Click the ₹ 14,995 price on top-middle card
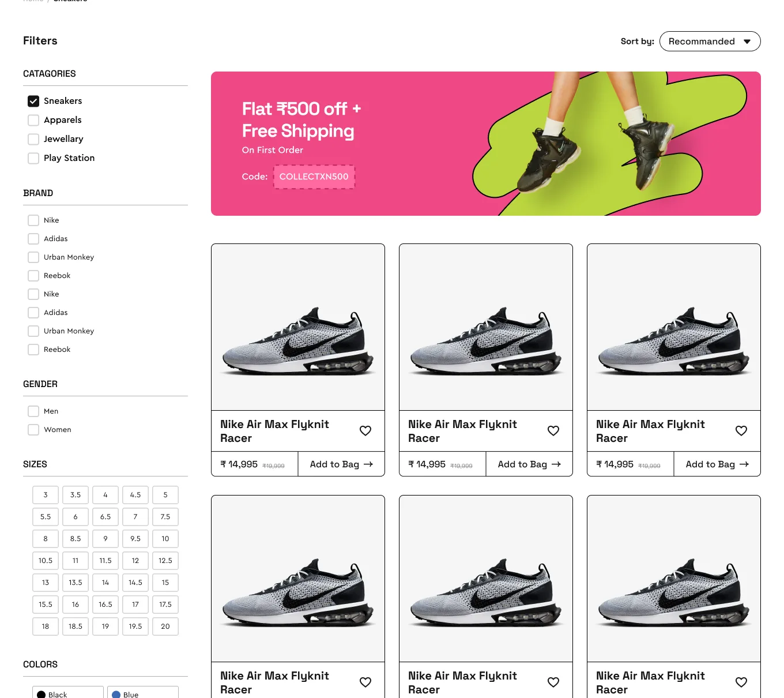 [427, 464]
